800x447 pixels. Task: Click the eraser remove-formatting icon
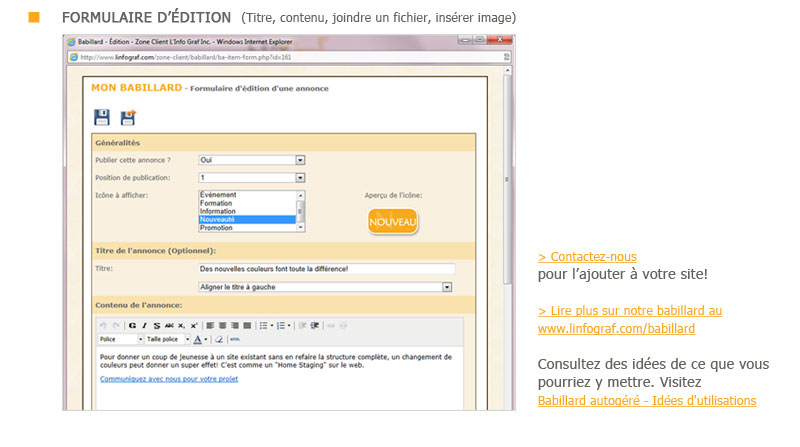(219, 339)
